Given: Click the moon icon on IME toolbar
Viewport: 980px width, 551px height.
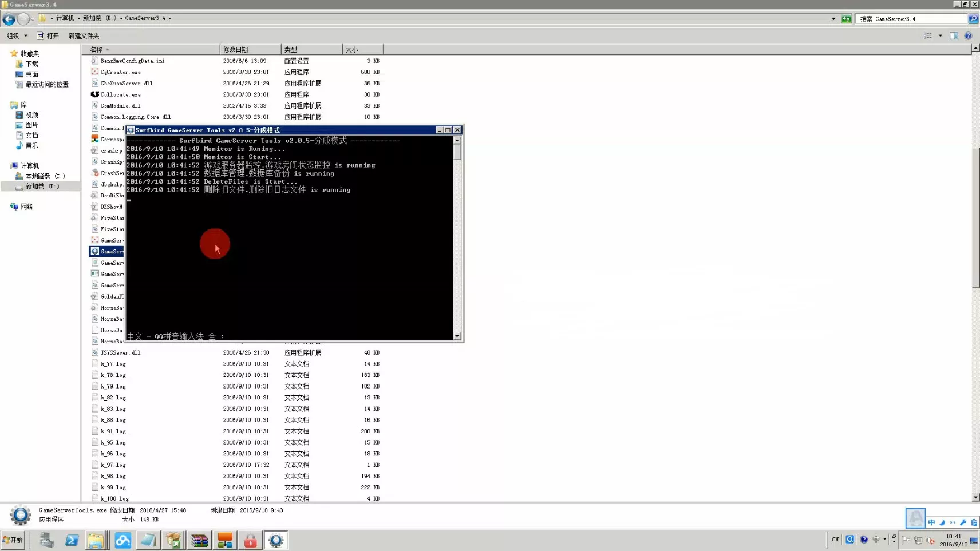Looking at the screenshot, I should [x=942, y=522].
